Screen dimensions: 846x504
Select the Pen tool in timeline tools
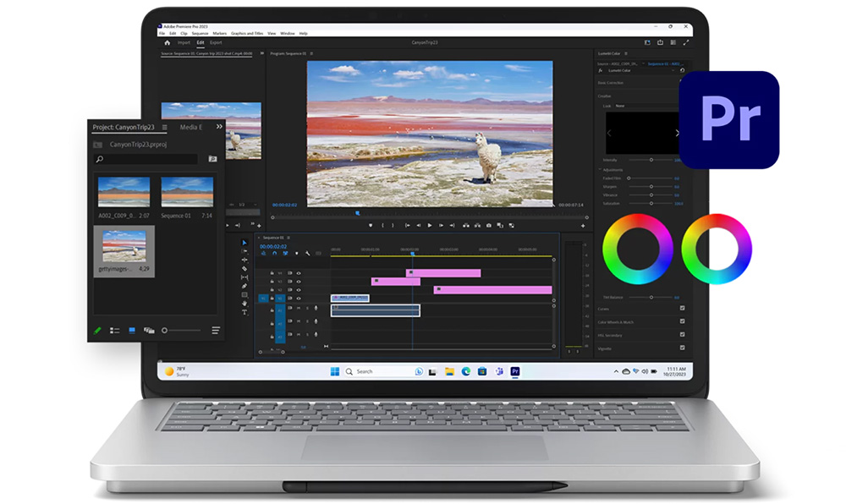tap(244, 286)
